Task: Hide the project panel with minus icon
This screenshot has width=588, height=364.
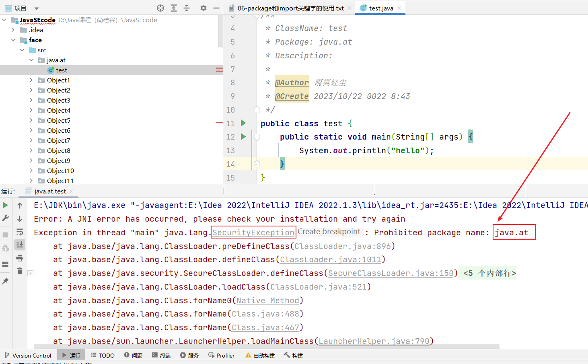Action: (216, 8)
